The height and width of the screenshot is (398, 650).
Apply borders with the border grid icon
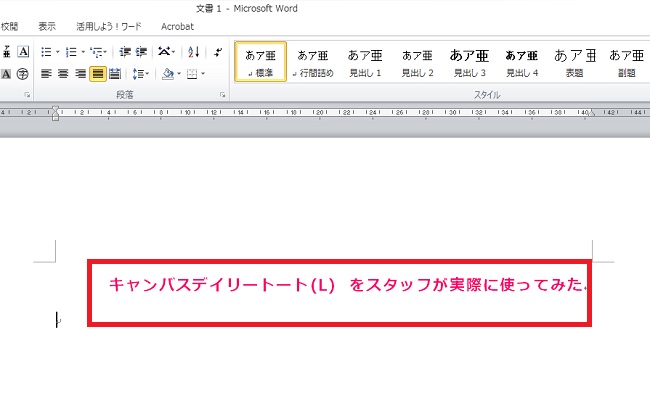coord(192,74)
